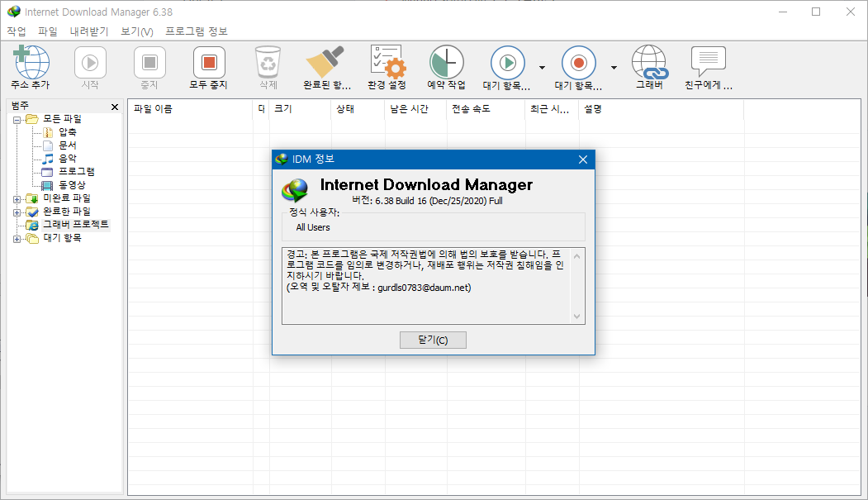Open the 프로그램 정보 menu
This screenshot has height=500, width=868.
tap(197, 31)
